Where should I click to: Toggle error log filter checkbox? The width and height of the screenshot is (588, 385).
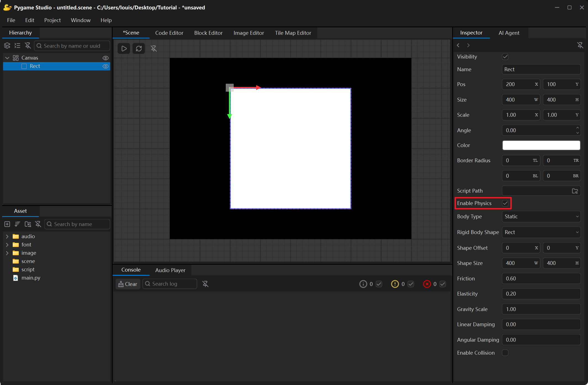[443, 284]
